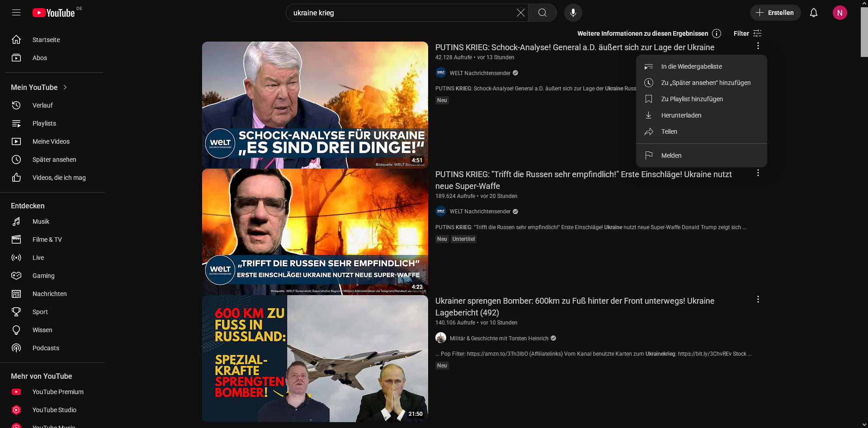Open title Trifft die Russen sehr empfindlich
This screenshot has height=428, width=868.
click(583, 180)
